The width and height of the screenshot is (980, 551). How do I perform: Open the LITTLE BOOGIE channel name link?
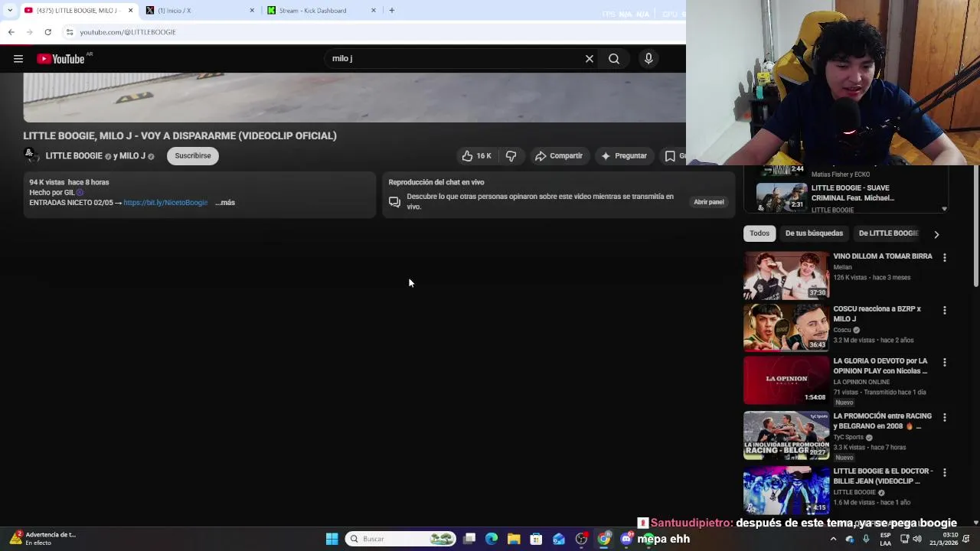click(x=73, y=156)
